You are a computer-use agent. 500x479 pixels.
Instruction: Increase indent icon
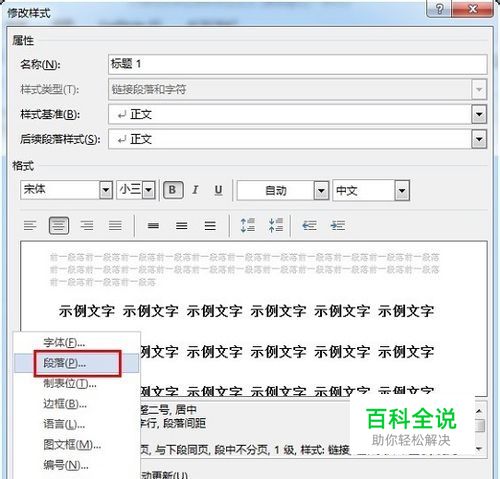click(x=338, y=226)
